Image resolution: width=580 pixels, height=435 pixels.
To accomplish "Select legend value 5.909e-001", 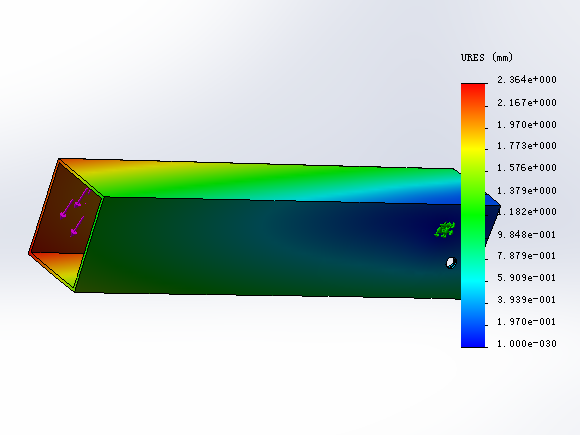I will [x=527, y=278].
